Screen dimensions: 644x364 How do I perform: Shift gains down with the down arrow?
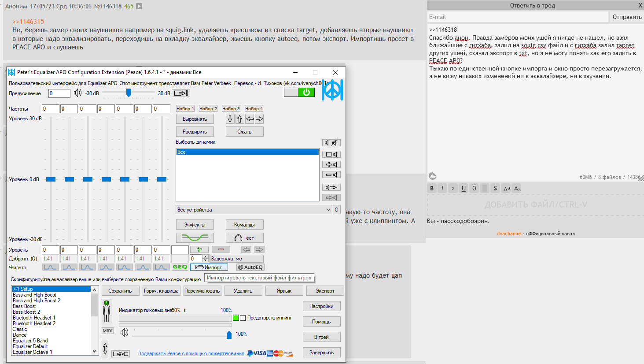230,119
